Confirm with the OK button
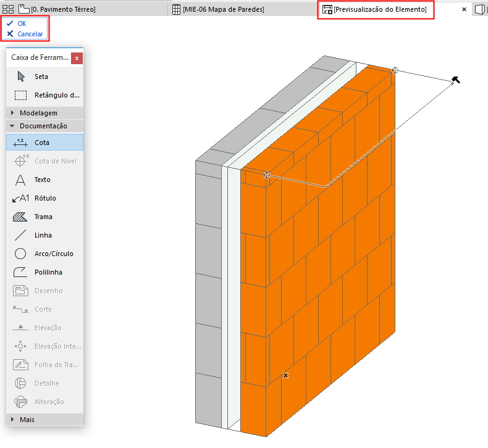Viewport: 488px width, 448px height. [17, 23]
